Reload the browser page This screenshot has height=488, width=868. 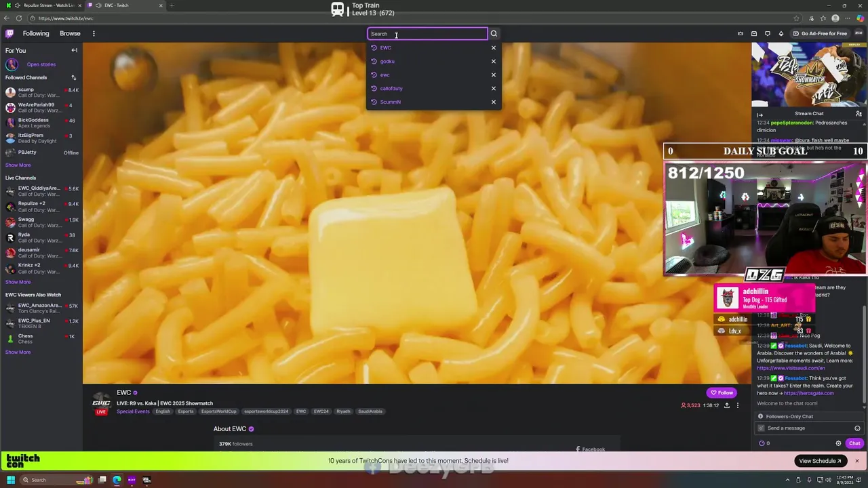point(18,18)
